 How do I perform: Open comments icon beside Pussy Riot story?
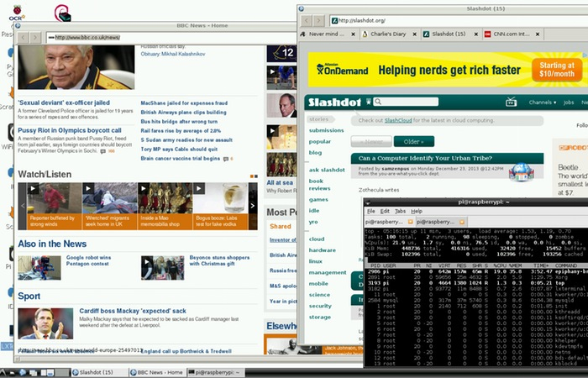[102, 151]
